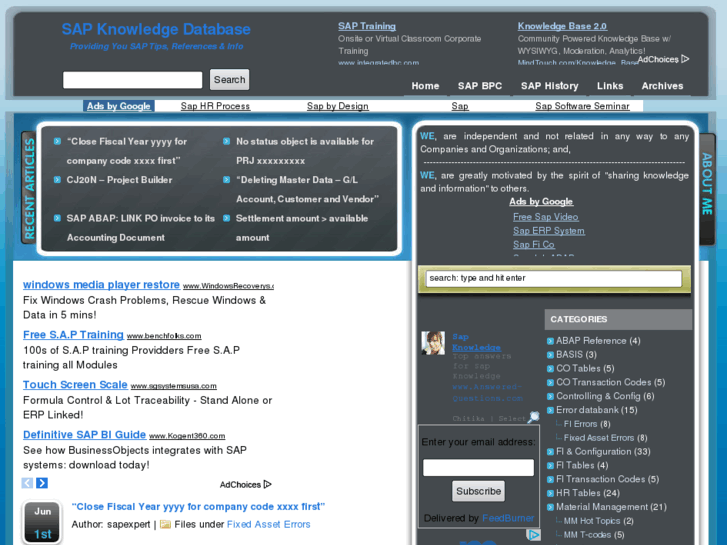Open the Error databank category
The width and height of the screenshot is (727, 545).
(x=597, y=410)
